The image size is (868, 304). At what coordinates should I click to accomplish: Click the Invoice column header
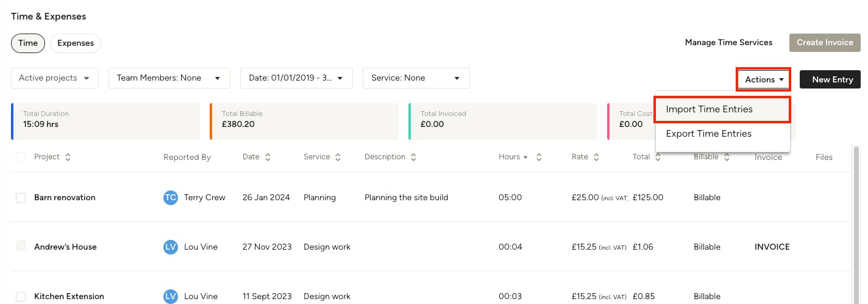(x=768, y=157)
